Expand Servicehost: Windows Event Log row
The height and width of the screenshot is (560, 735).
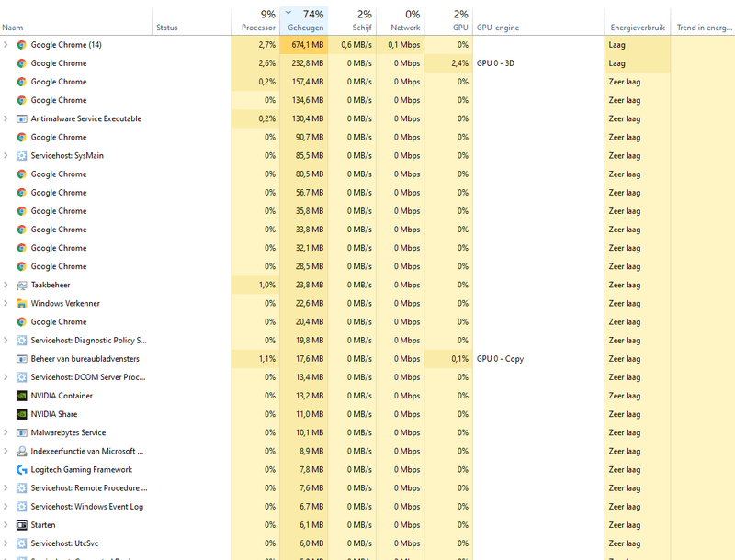pyautogui.click(x=6, y=507)
